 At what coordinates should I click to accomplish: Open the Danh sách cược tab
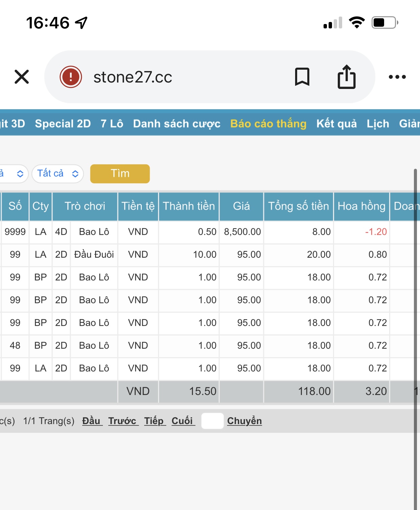click(x=177, y=123)
